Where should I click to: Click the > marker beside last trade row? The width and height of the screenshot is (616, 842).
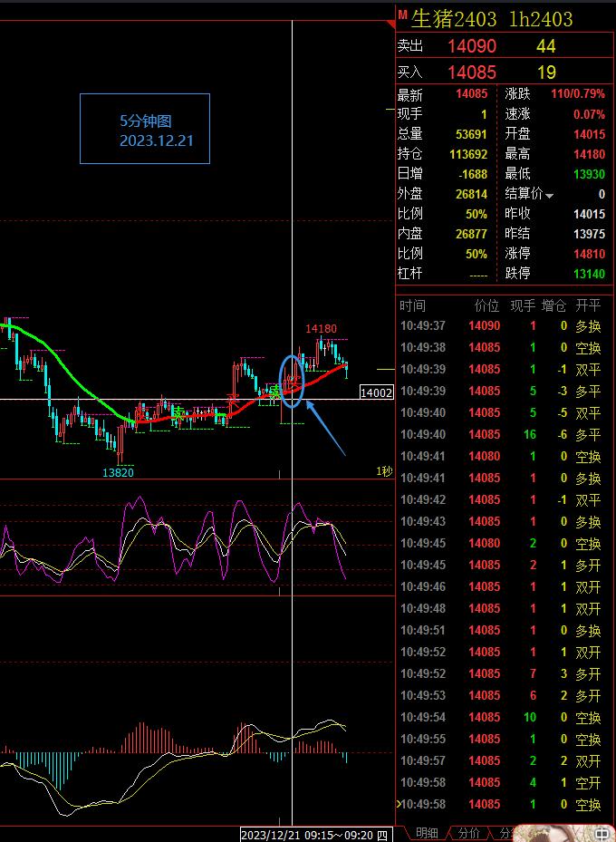click(x=399, y=804)
